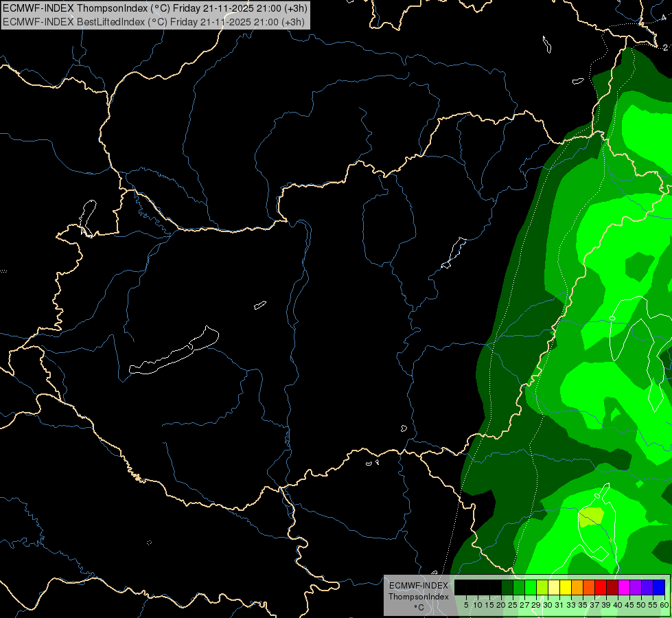
Task: Select the dark red 39–40 legend swatch
Action: point(612,588)
